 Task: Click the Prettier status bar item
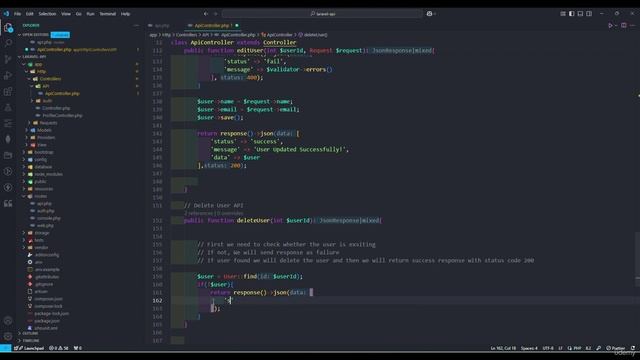(x=616, y=348)
